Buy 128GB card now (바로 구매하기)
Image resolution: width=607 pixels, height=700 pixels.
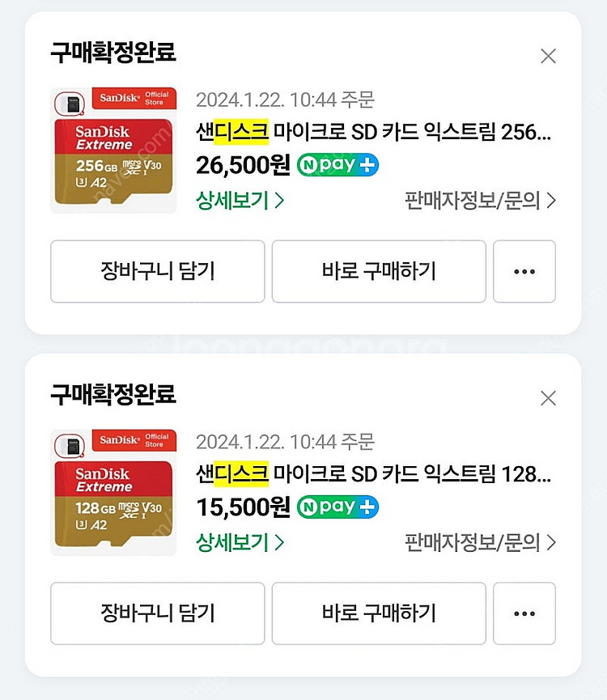point(379,613)
